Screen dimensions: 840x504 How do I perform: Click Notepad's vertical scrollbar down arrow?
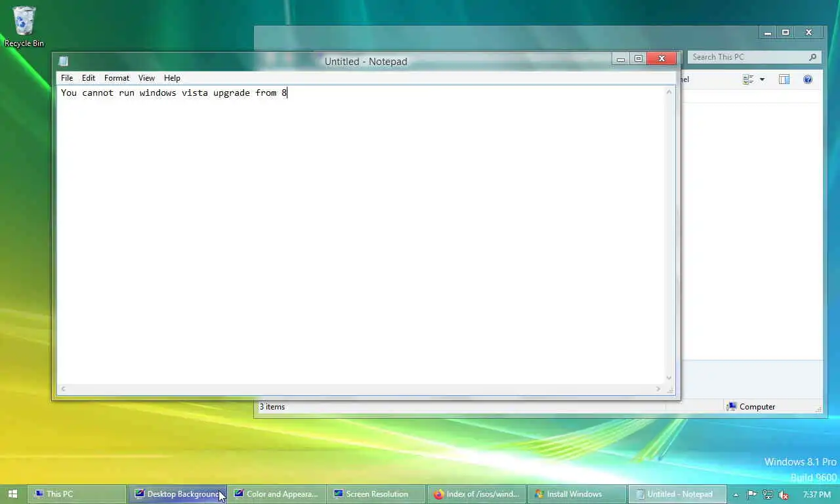click(x=669, y=378)
